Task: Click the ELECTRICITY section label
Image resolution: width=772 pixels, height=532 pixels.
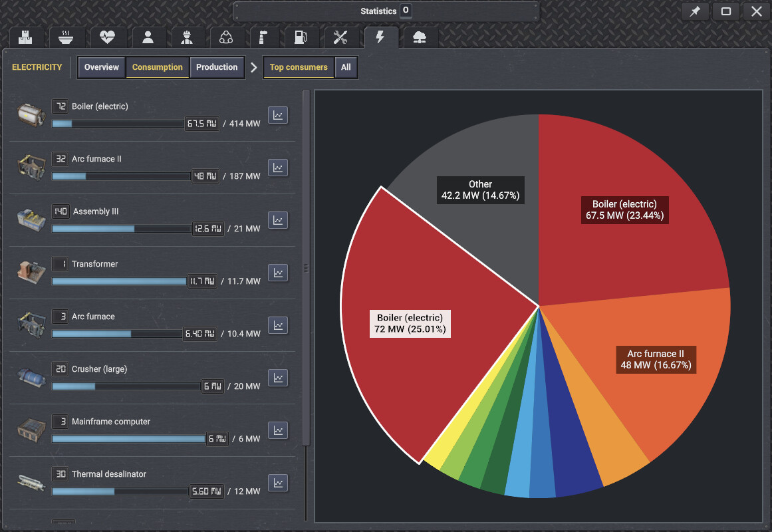Action: (37, 67)
